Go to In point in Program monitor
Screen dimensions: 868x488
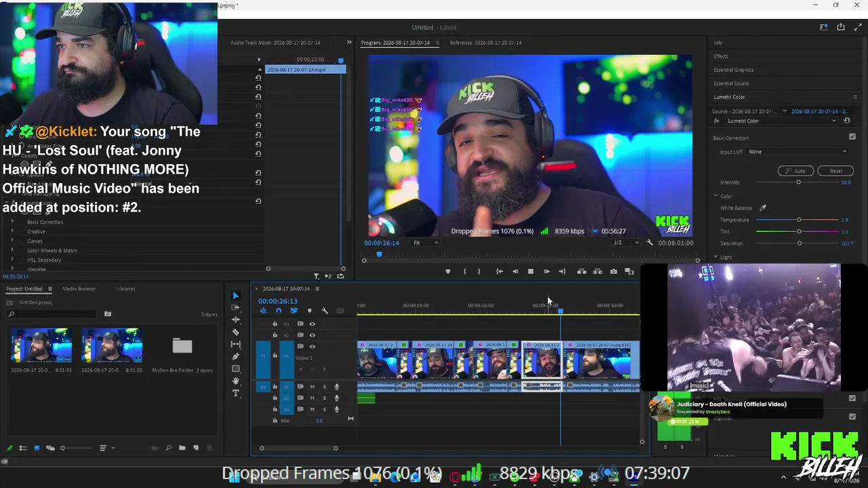click(499, 272)
